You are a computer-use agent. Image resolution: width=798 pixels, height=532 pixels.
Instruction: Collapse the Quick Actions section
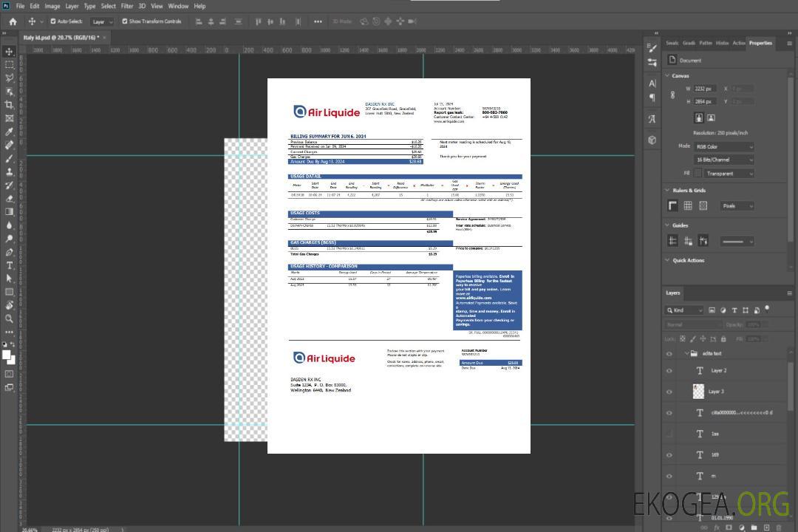(668, 260)
